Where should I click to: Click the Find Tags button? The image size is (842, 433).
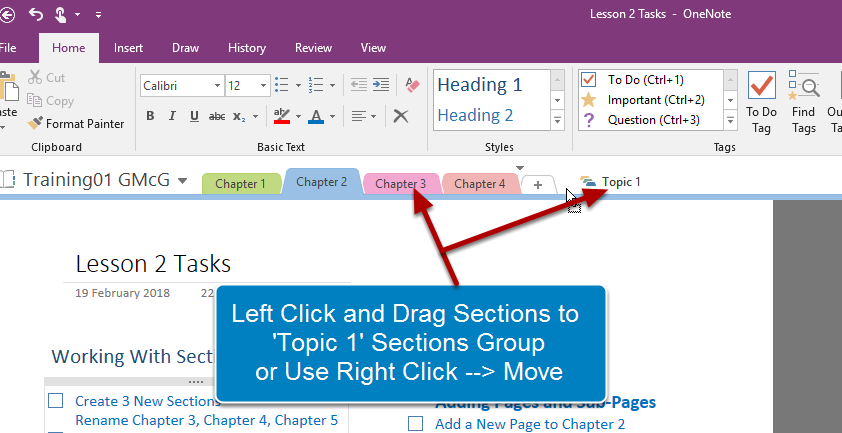[x=803, y=102]
